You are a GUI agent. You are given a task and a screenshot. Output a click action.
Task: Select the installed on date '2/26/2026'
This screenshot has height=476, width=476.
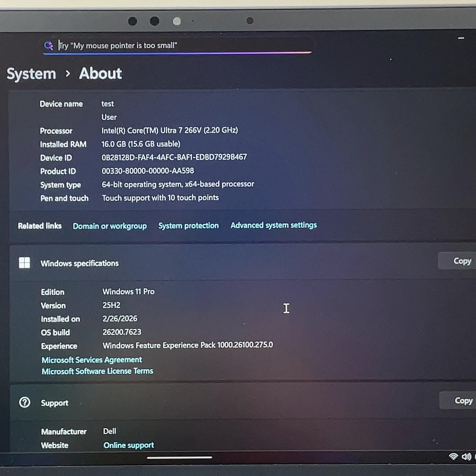[x=120, y=319]
